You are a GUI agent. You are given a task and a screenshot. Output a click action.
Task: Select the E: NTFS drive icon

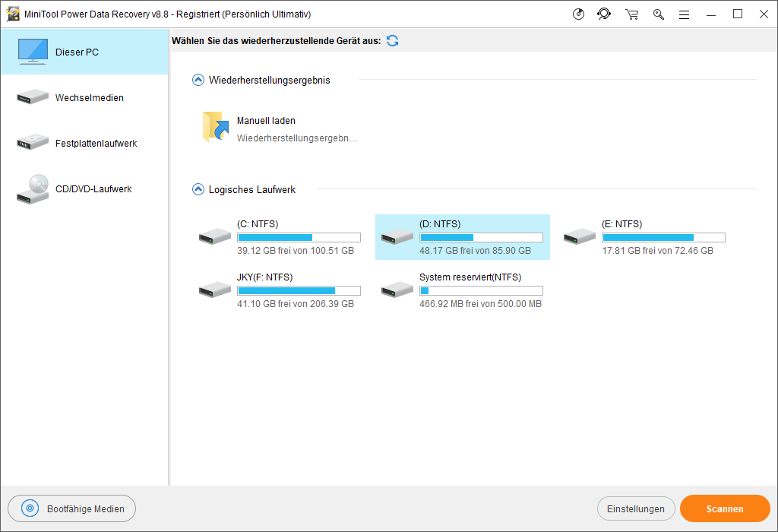[580, 236]
